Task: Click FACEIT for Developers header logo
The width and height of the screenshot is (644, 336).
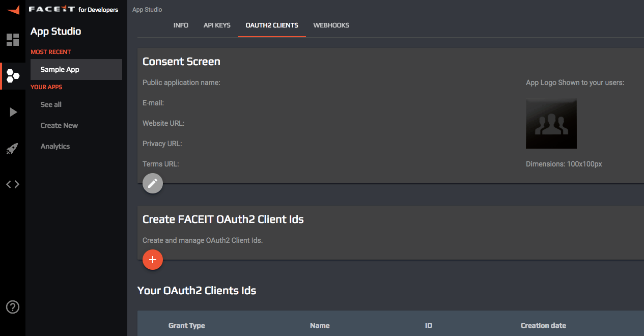Action: pyautogui.click(x=74, y=10)
